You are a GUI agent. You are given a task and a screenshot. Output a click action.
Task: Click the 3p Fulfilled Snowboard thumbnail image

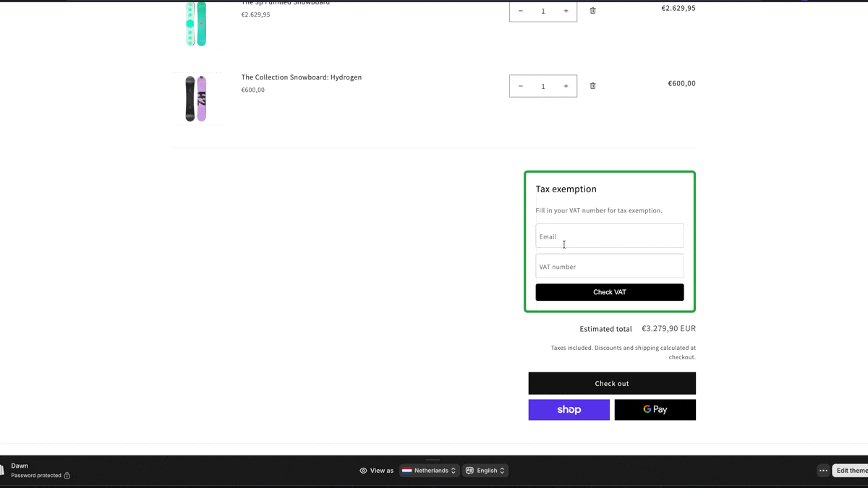coord(196,23)
